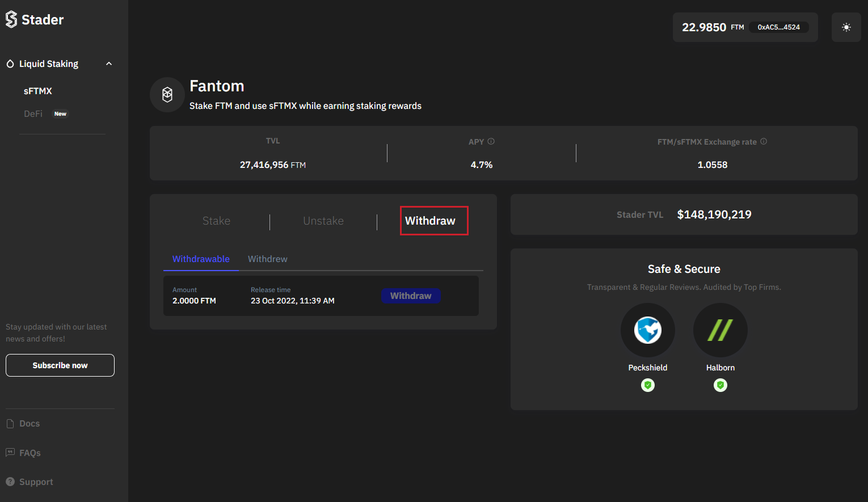Toggle light/dark theme sun icon
Image resolution: width=868 pixels, height=502 pixels.
(x=846, y=27)
